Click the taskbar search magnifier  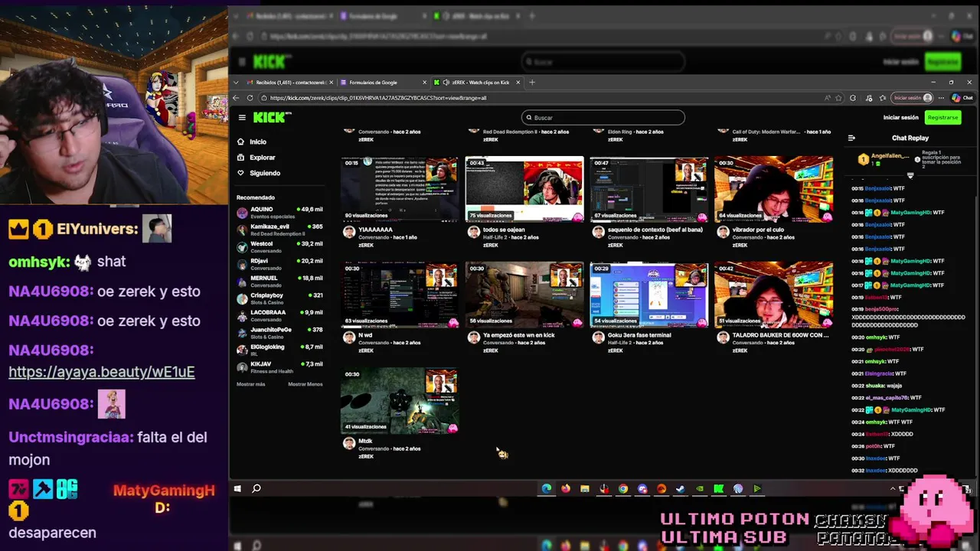pyautogui.click(x=256, y=488)
